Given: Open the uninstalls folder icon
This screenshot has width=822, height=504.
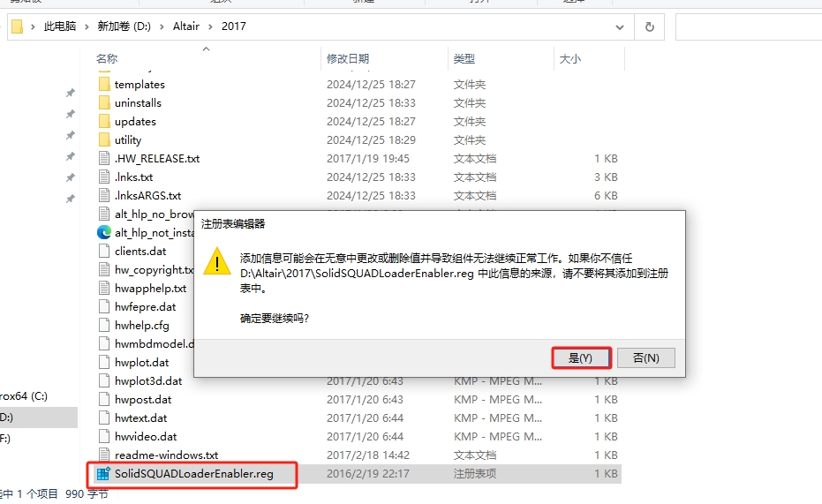Looking at the screenshot, I should click(x=104, y=102).
